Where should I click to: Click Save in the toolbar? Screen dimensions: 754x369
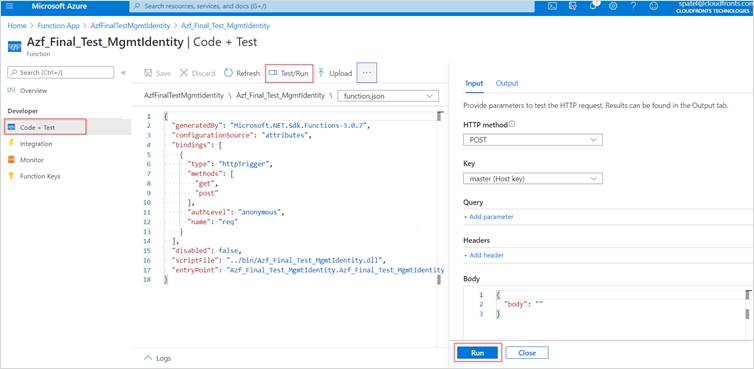(x=157, y=73)
